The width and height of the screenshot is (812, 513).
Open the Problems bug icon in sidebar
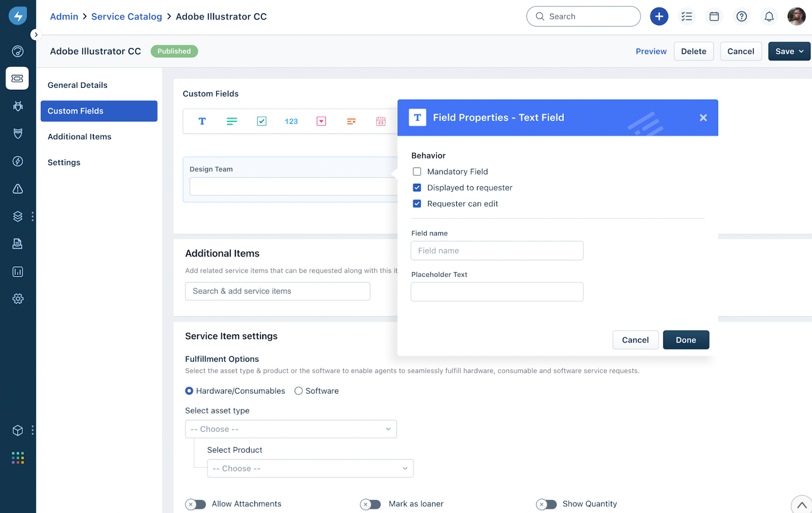[x=18, y=106]
